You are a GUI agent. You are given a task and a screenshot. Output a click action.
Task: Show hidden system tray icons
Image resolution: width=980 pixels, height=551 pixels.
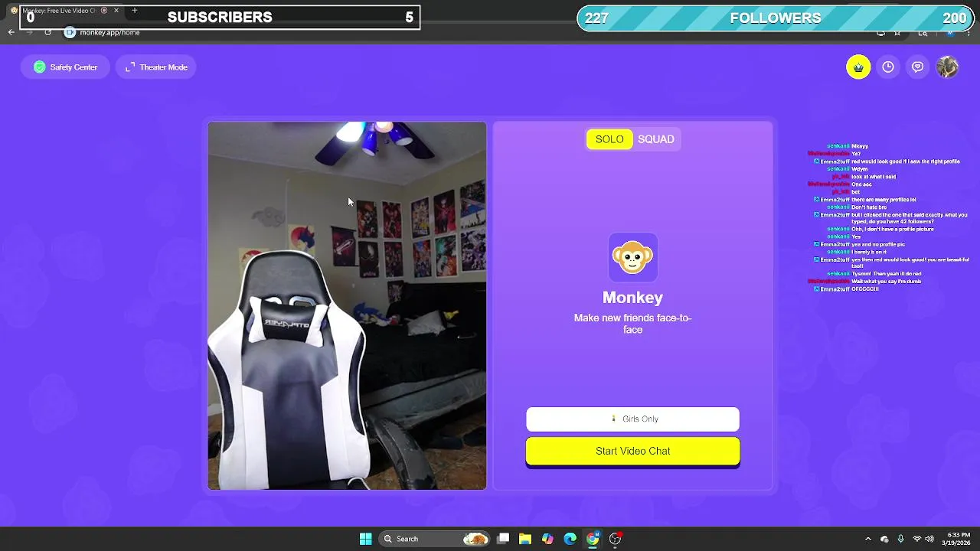click(x=867, y=539)
